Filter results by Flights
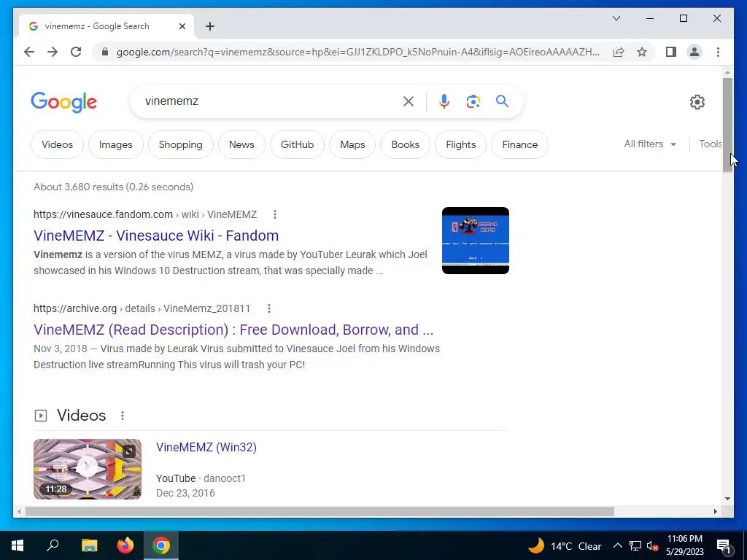Viewport: 747px width, 560px height. coord(461,144)
